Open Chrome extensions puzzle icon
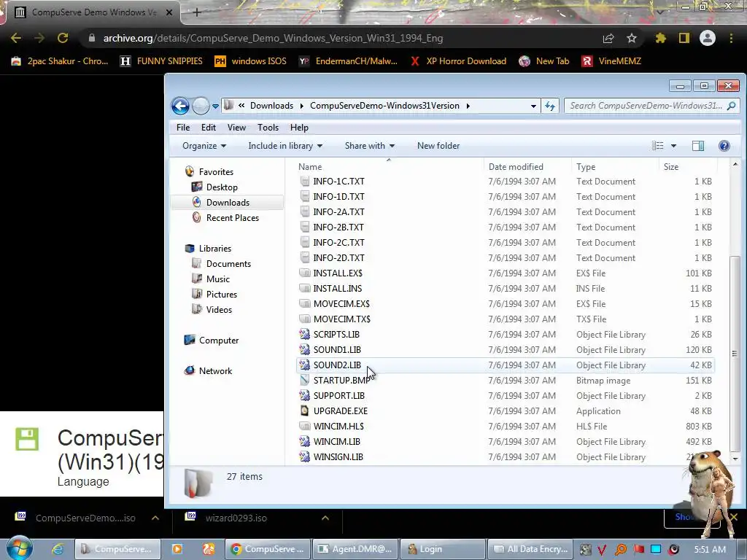This screenshot has width=747, height=560. click(660, 38)
